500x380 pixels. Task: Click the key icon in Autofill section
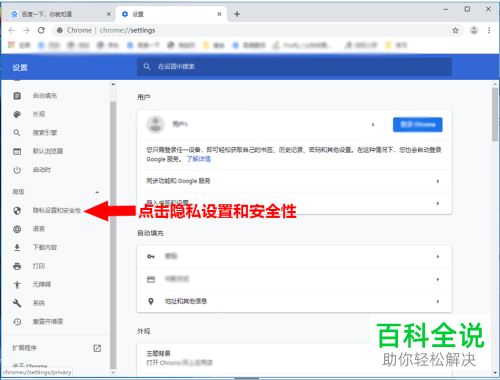151,256
